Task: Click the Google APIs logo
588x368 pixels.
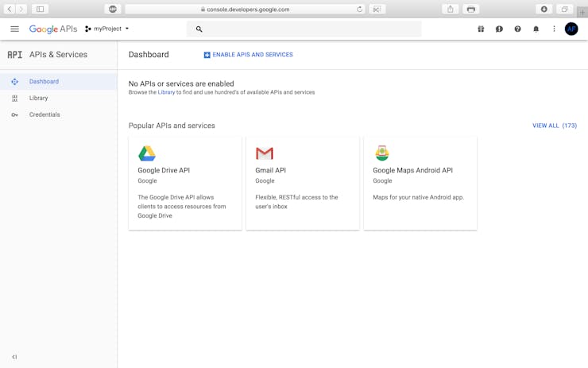Action: click(x=53, y=29)
